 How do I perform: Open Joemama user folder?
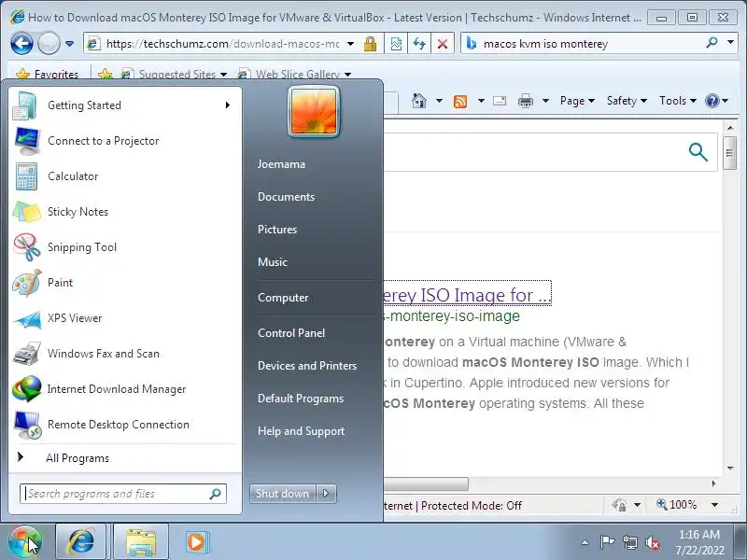(281, 164)
